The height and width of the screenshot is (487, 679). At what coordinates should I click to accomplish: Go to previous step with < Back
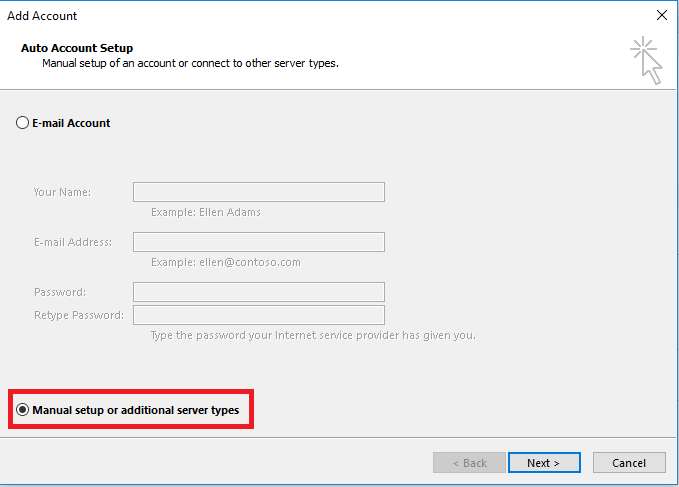point(469,463)
